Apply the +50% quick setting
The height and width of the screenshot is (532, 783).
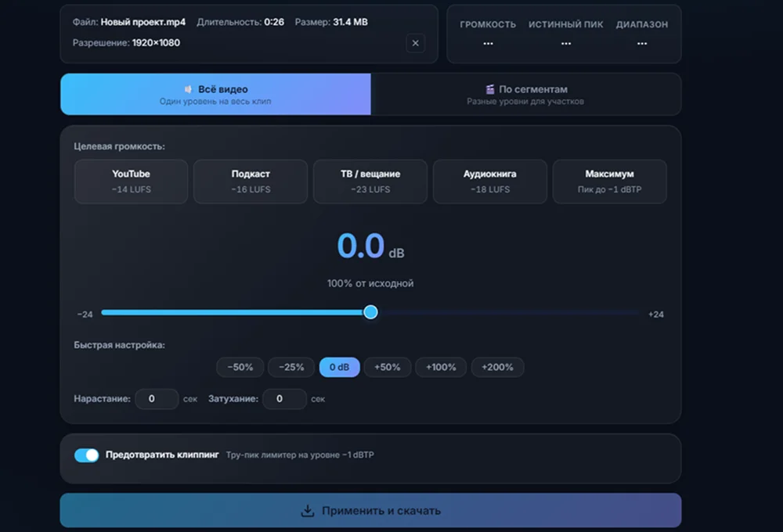pyautogui.click(x=388, y=367)
